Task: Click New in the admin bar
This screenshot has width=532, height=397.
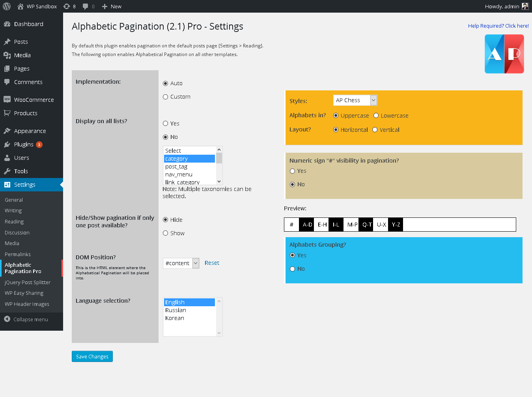Action: (112, 6)
